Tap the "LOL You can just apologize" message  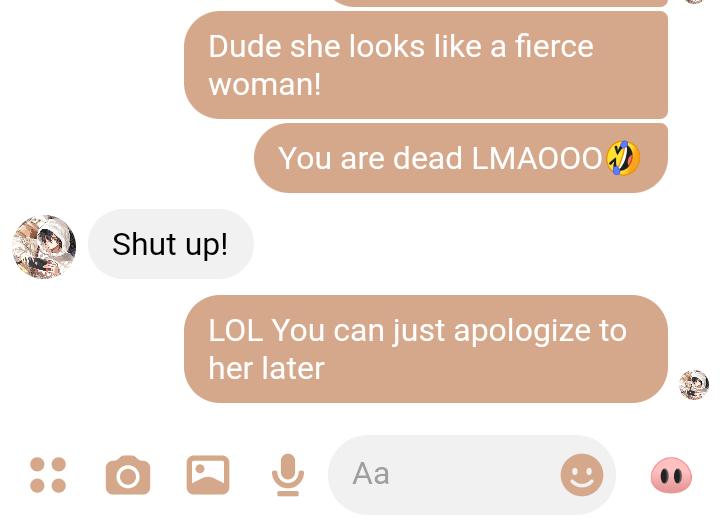point(426,349)
